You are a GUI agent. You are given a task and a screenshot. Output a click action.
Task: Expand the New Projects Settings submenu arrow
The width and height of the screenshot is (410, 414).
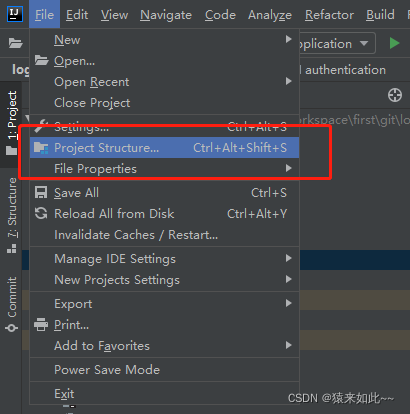[289, 279]
